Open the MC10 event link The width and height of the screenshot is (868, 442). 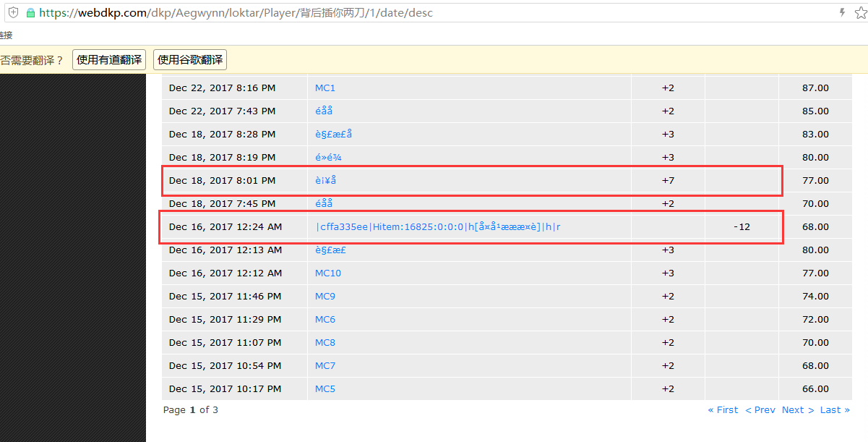click(x=328, y=273)
